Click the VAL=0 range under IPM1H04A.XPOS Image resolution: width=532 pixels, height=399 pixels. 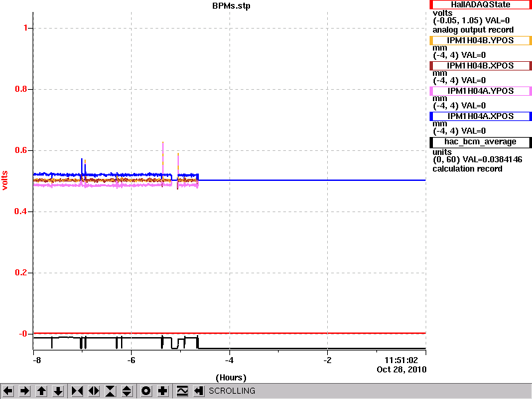460,131
